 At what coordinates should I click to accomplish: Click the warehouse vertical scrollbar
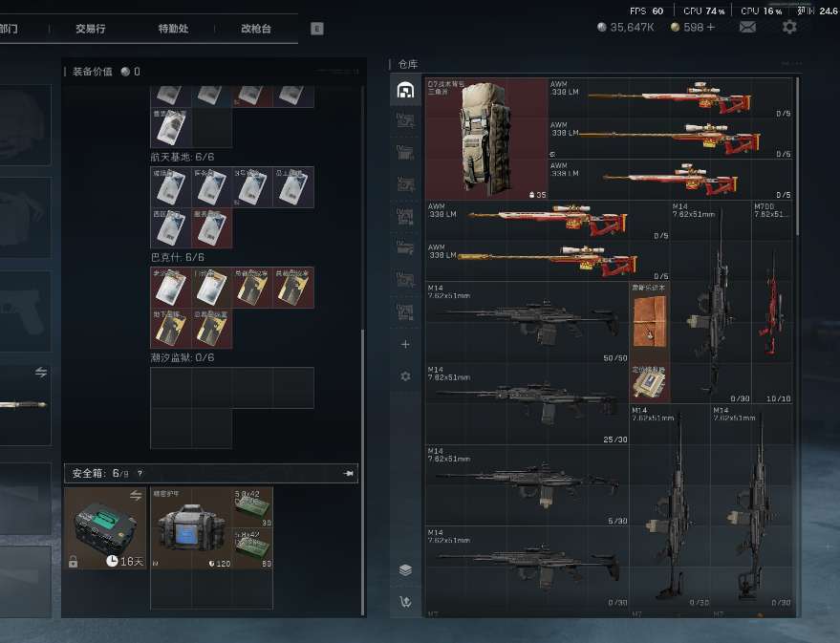click(798, 156)
